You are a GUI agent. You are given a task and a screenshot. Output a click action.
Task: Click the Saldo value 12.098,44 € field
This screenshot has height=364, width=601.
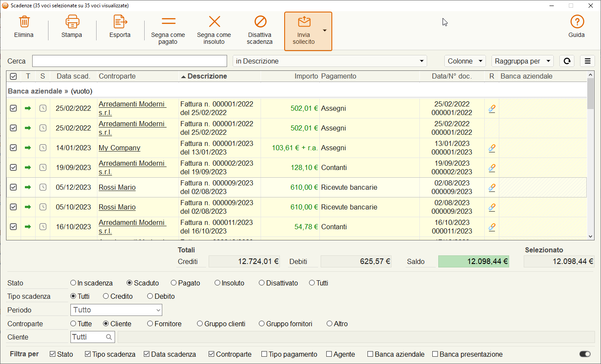pos(474,261)
